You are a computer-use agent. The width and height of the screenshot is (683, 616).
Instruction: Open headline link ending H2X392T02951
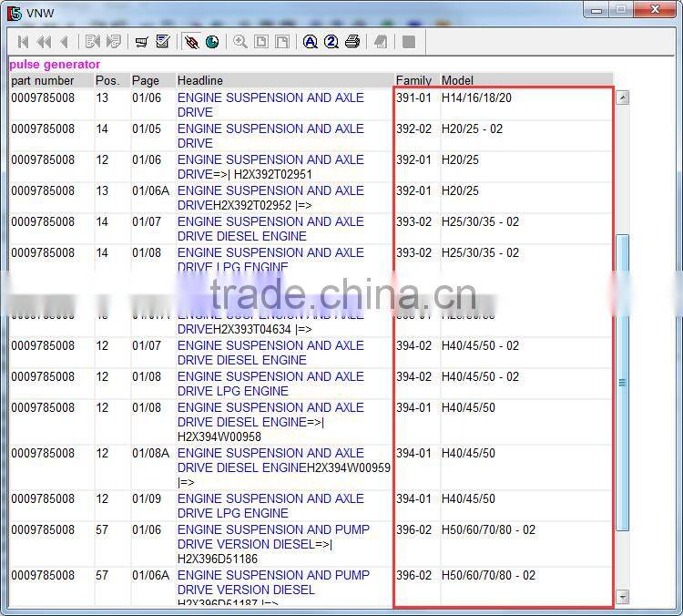(270, 167)
